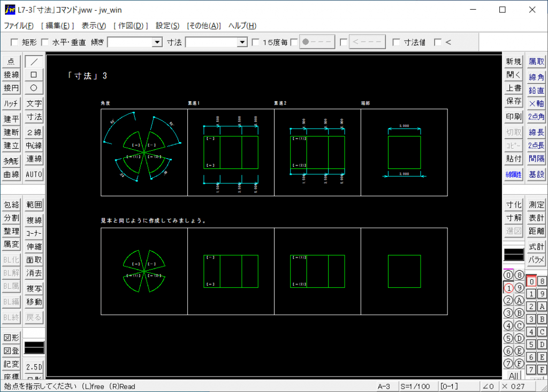Screen dimensions: 548x392
Task: Select the 多角形 polygon tool
Action: click(x=11, y=161)
